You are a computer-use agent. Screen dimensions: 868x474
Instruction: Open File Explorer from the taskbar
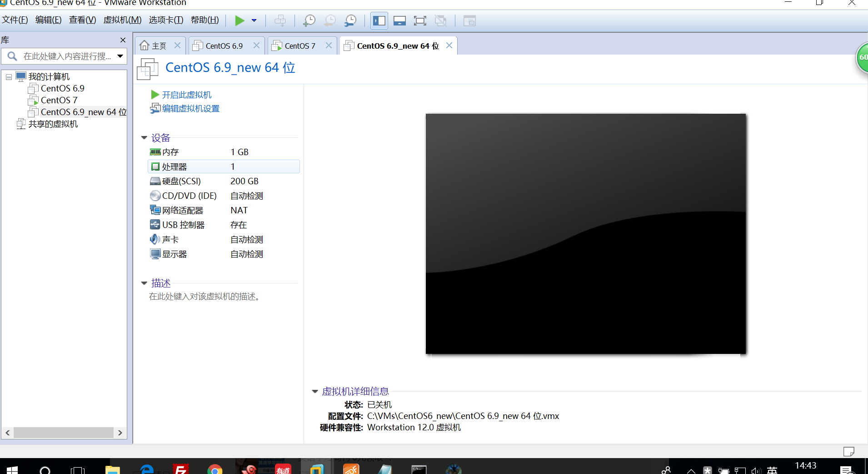(112, 470)
